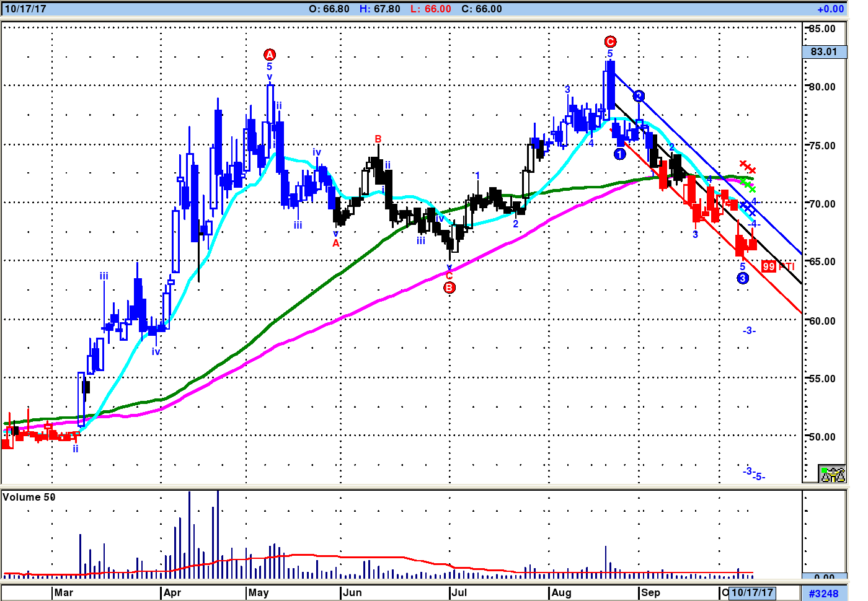Select the blue circled 2 wave label
868x601 pixels.
(x=639, y=96)
